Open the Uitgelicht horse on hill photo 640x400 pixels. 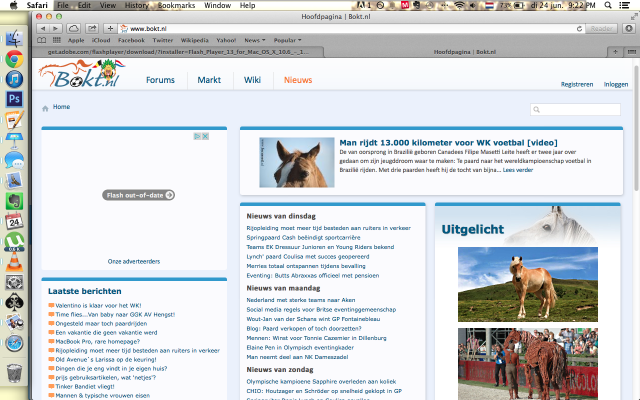pos(528,284)
